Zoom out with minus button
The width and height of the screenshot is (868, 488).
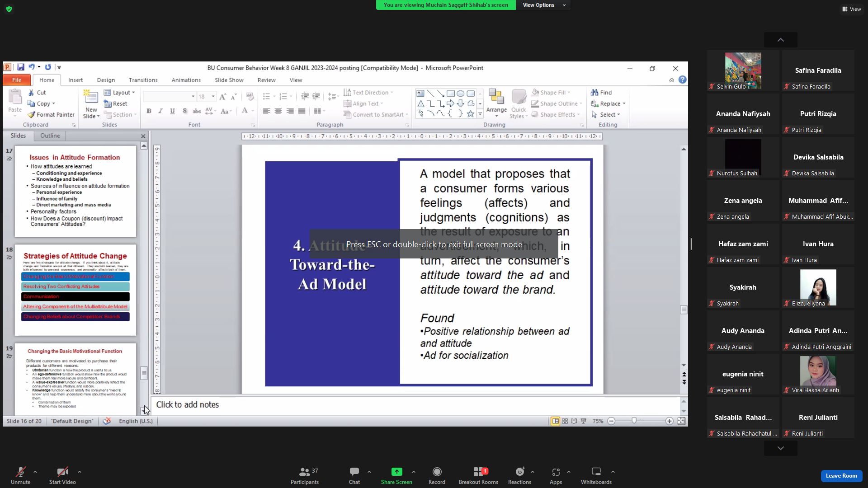coord(611,421)
